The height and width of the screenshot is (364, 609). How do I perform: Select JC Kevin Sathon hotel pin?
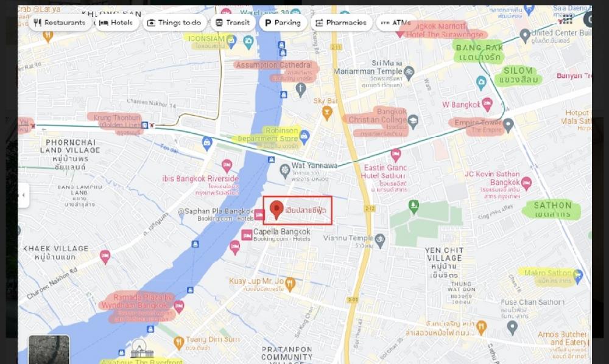pyautogui.click(x=526, y=184)
